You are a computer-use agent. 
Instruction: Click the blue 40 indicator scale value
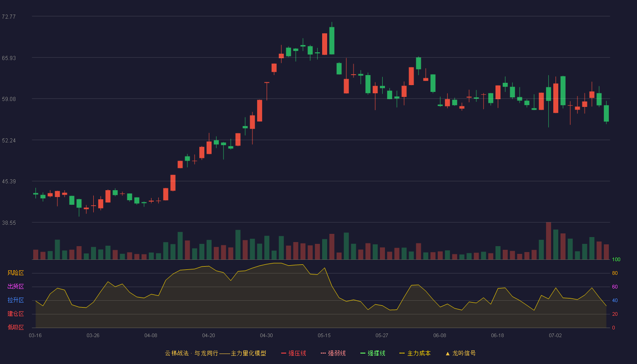[615, 300]
